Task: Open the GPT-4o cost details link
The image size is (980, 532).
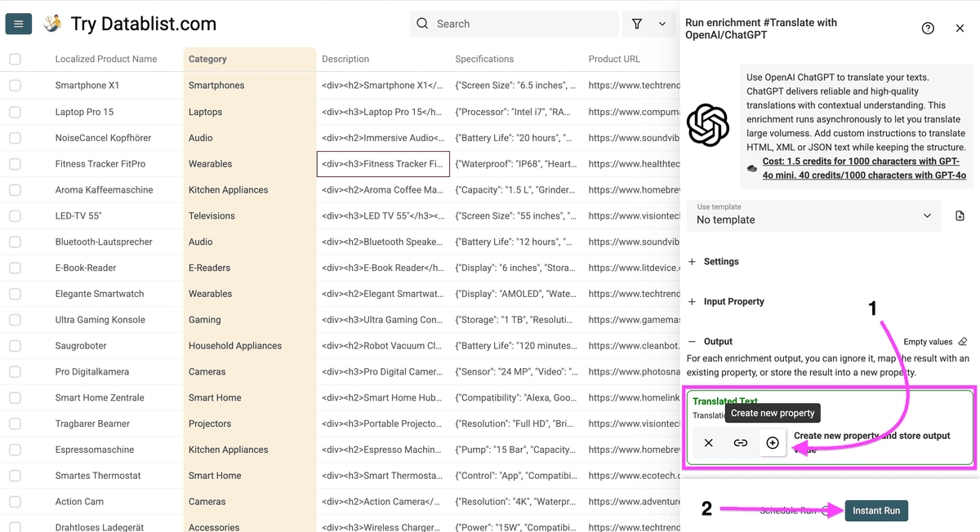Action: click(x=864, y=168)
